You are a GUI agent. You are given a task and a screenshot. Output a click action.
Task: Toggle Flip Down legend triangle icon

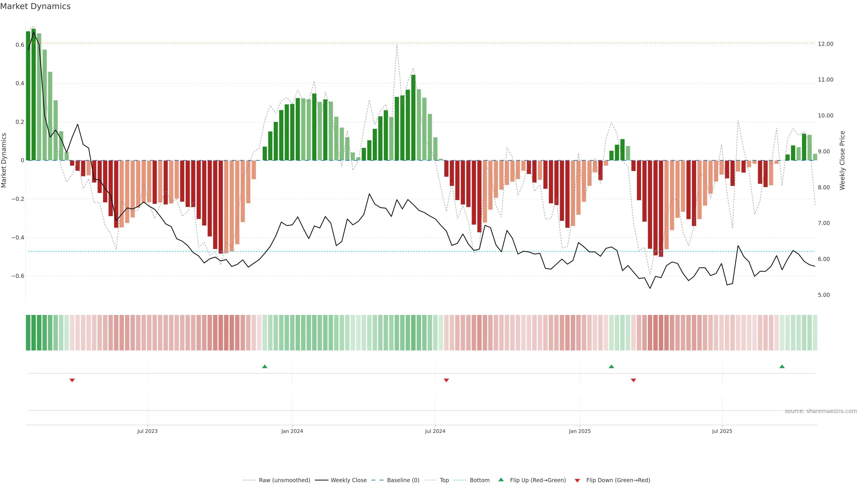tap(577, 480)
